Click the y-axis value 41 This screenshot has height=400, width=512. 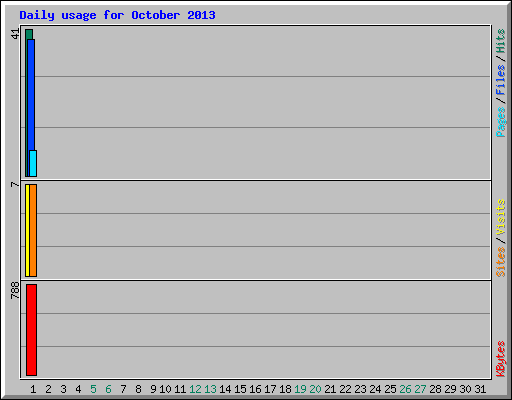15,34
